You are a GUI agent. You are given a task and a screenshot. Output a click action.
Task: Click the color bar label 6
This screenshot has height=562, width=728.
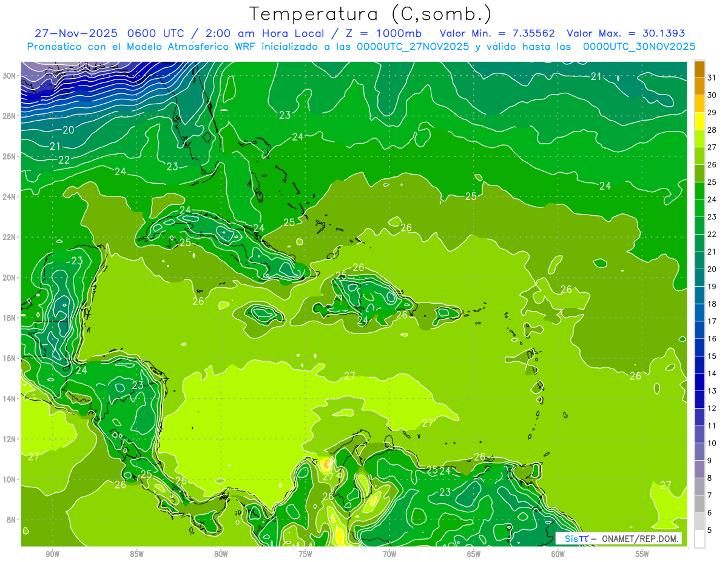tap(709, 513)
